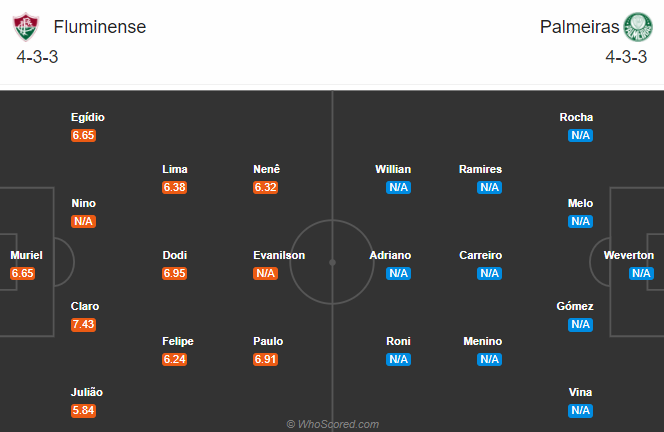Click the WhoScored.com watermark link

(332, 424)
